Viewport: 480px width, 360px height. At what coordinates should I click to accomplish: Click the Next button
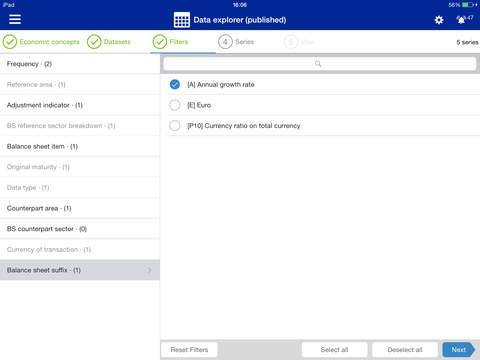click(x=459, y=350)
